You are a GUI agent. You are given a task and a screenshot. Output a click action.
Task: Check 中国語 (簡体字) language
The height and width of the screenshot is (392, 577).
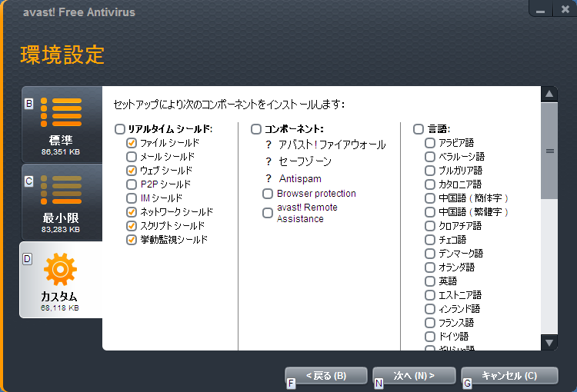tap(430, 198)
